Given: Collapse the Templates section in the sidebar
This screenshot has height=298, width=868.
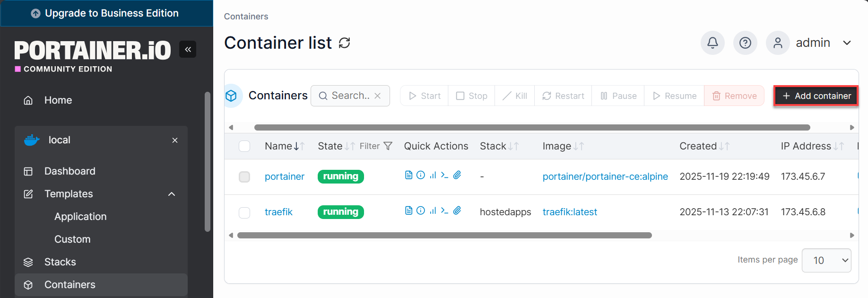Looking at the screenshot, I should point(171,194).
